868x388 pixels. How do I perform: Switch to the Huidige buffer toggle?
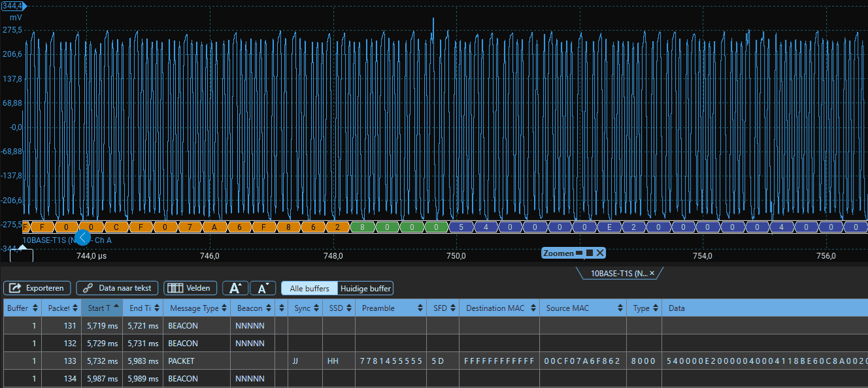click(365, 288)
